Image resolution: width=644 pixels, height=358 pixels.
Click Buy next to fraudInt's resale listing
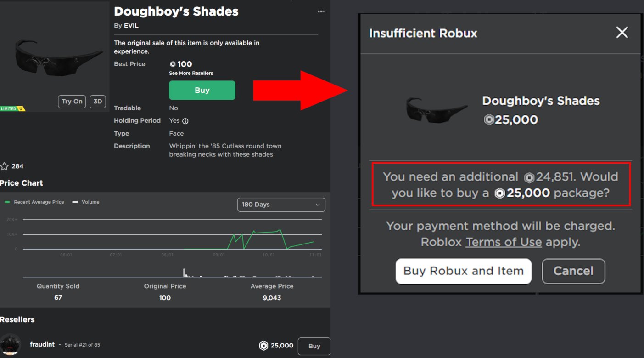click(314, 346)
